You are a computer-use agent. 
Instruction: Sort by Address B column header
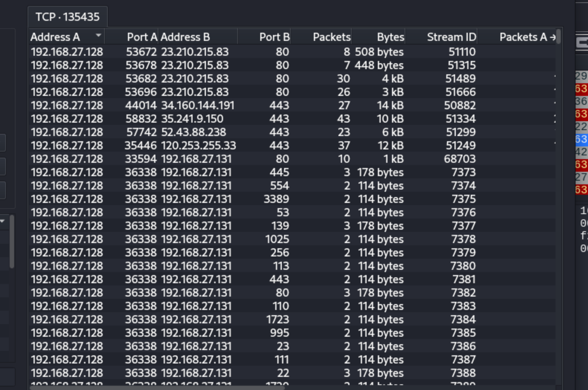(198, 37)
